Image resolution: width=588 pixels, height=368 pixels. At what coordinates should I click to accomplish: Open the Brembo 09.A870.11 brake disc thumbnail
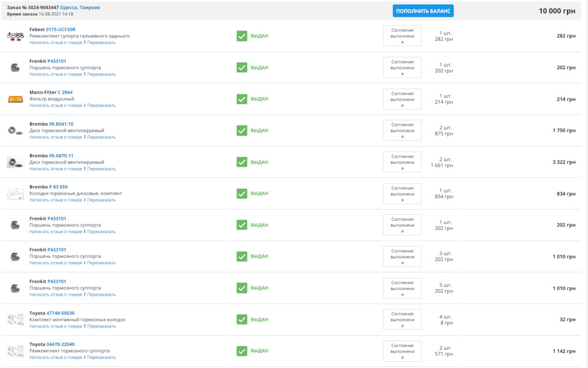pyautogui.click(x=15, y=162)
